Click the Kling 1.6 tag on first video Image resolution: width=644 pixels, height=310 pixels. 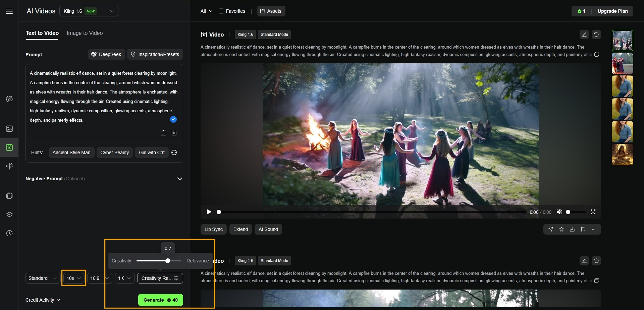245,35
